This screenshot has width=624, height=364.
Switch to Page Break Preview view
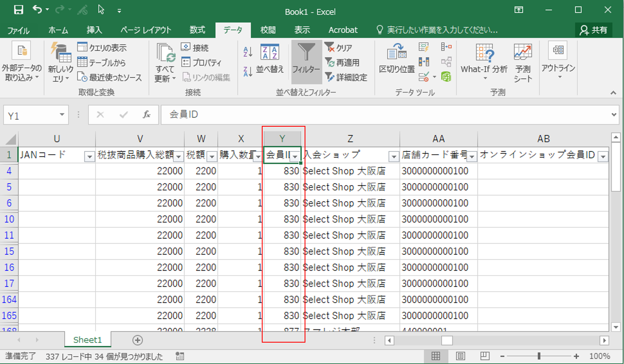pos(485,356)
